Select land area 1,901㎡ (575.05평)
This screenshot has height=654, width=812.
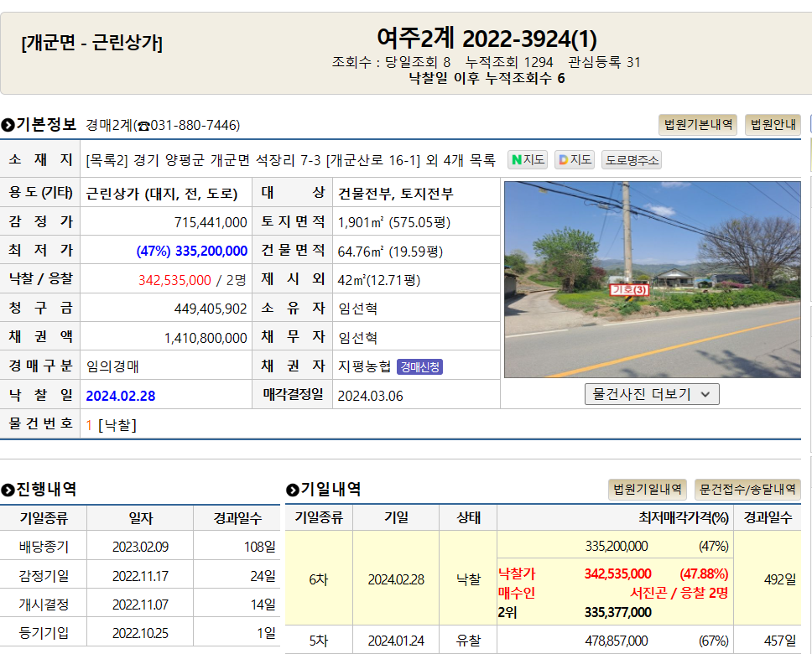coord(394,223)
